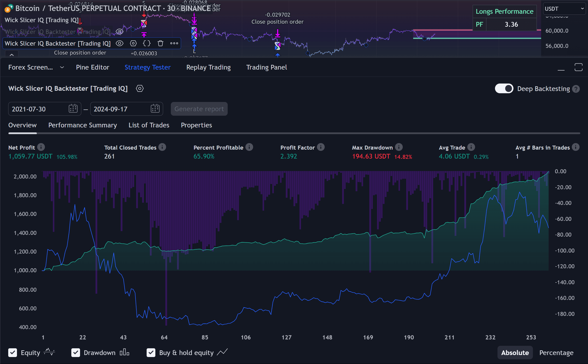The image size is (588, 364).
Task: Select Absolute display mode
Action: (x=515, y=353)
